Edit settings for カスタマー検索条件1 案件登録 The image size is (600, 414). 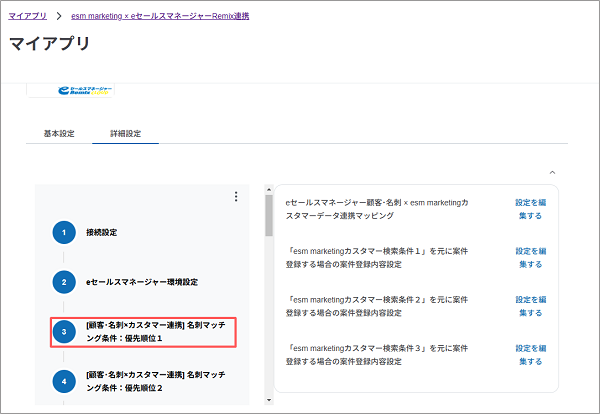529,257
